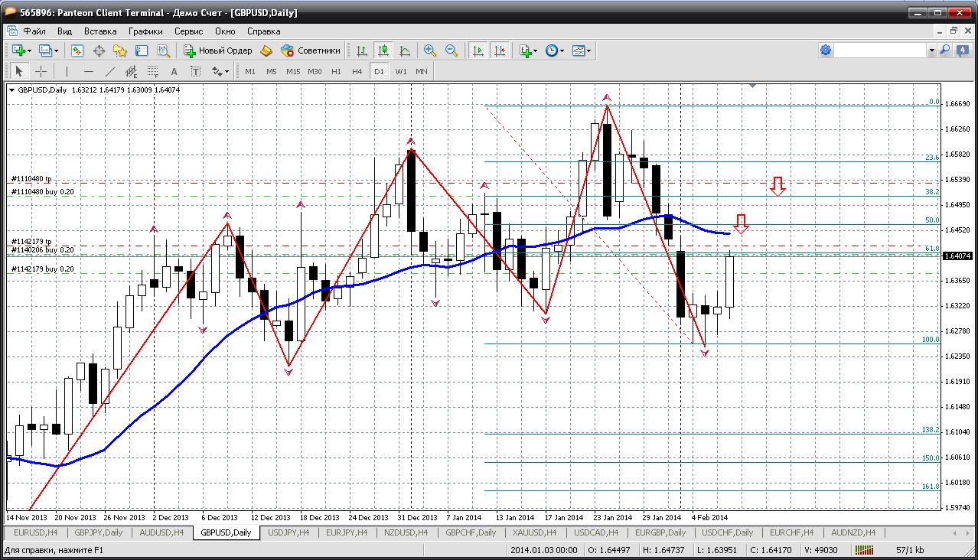Open the indicators list dropdown
Image resolution: width=978 pixels, height=560 pixels.
click(x=529, y=50)
